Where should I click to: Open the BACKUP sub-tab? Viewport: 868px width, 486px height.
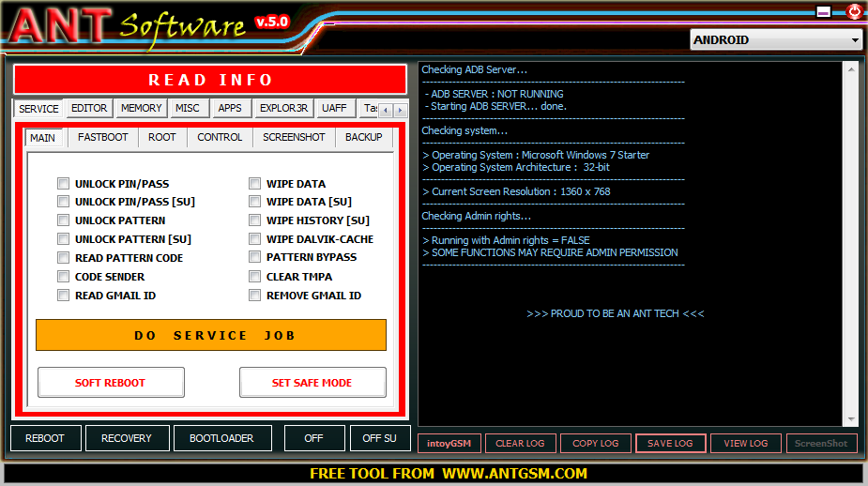click(x=364, y=137)
